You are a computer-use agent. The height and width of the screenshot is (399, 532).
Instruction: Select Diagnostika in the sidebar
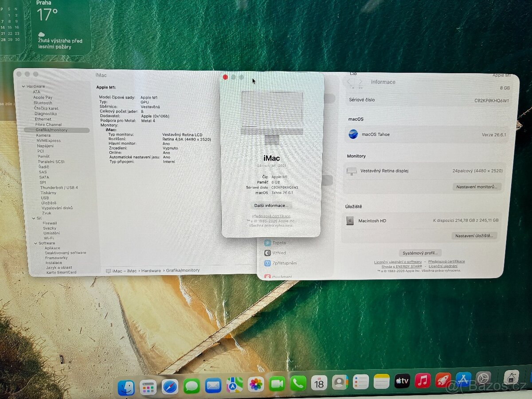point(46,113)
